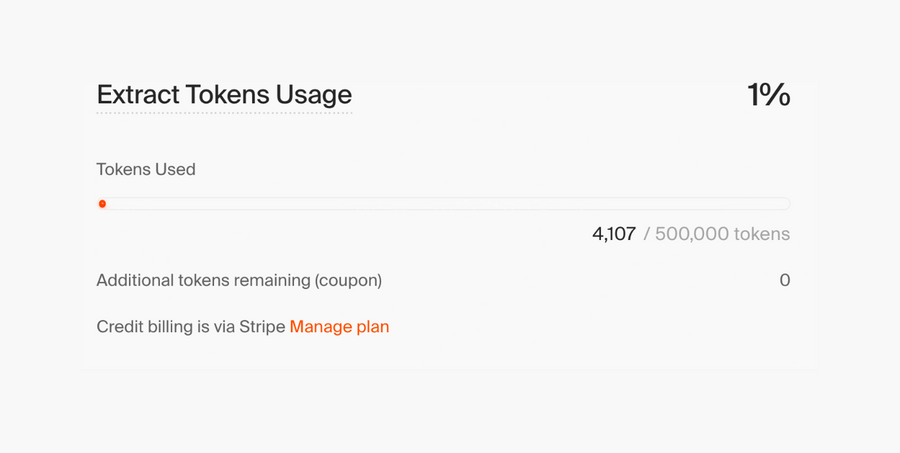
Task: Click the red progress bar indicator
Action: (x=102, y=204)
